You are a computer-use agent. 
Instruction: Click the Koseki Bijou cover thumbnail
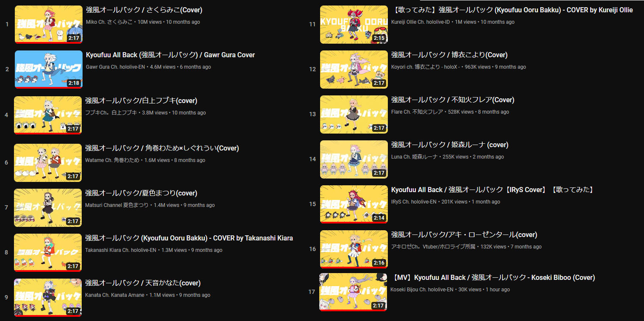(353, 292)
